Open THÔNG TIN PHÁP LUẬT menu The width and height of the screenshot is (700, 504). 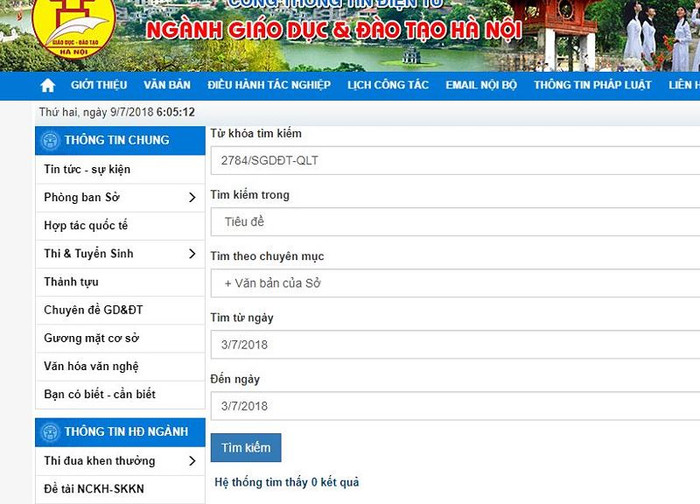coord(592,85)
